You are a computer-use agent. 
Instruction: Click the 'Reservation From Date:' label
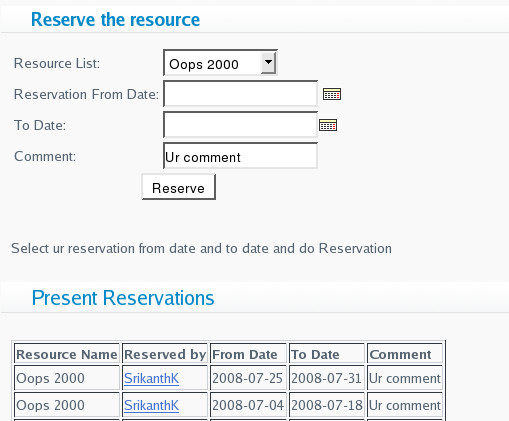(86, 94)
